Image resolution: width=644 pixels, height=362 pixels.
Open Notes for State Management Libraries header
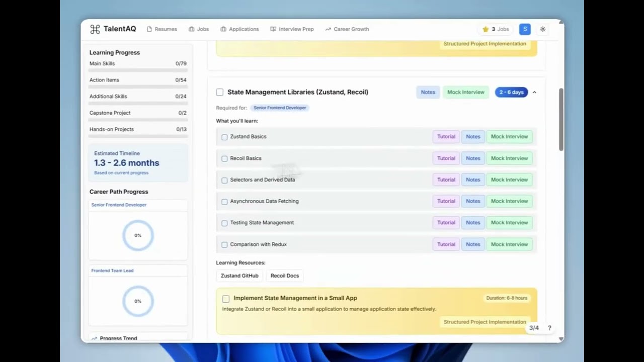[x=428, y=92]
